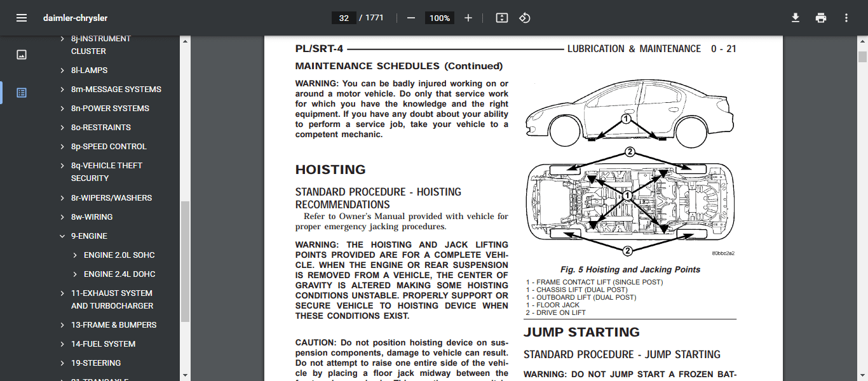This screenshot has height=381, width=868.
Task: Expand the 8q-VEHICLE THEFT SECURITY chevron
Action: click(62, 166)
